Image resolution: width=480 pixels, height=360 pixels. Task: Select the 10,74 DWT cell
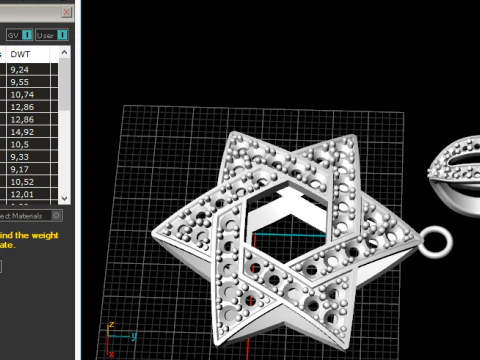28,95
